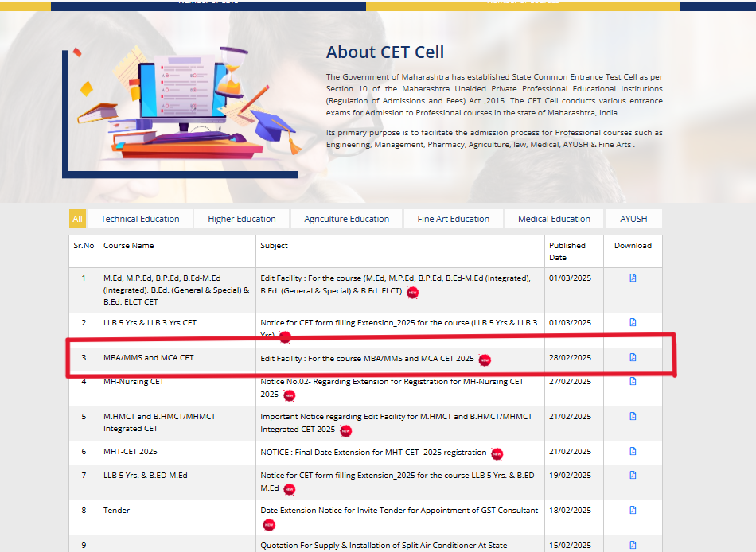Open the Medical Education tab

click(x=554, y=219)
